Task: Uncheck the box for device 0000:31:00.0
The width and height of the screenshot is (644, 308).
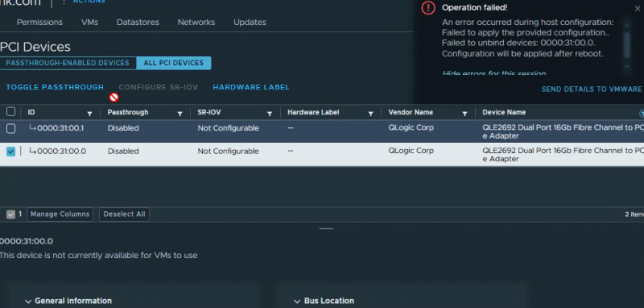Action: point(11,152)
